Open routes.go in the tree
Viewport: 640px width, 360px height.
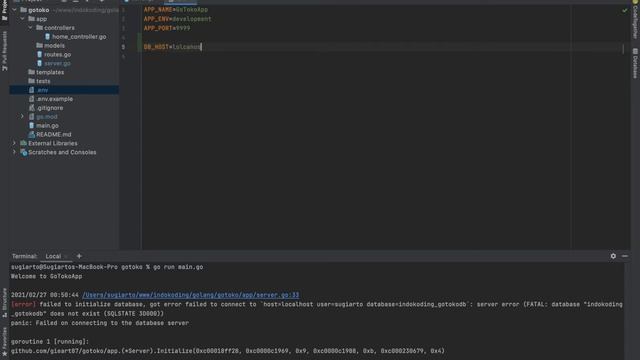pos(57,54)
